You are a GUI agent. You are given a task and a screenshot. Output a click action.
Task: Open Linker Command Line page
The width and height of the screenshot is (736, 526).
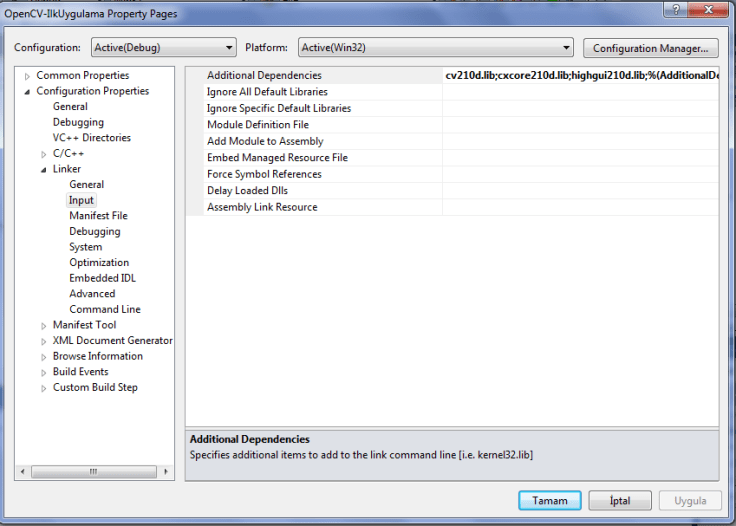tap(104, 309)
